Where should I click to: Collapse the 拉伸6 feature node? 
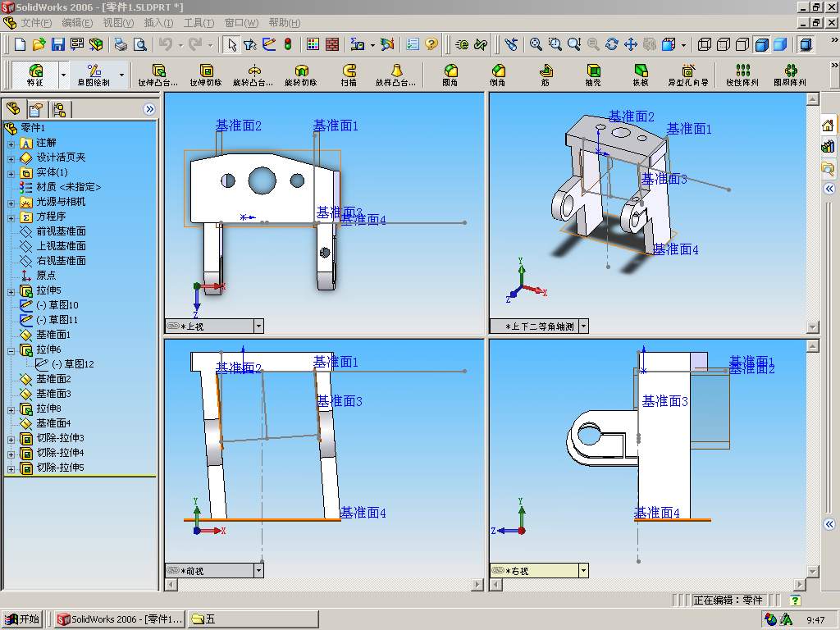coord(11,351)
